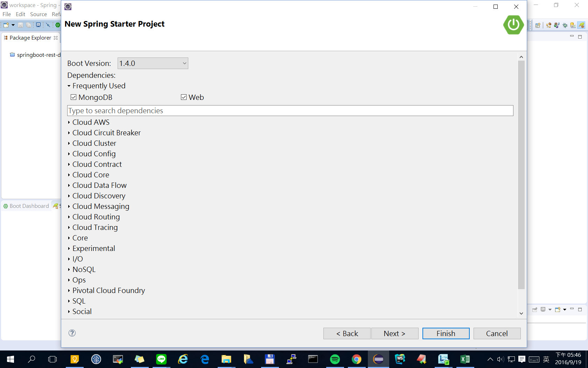
Task: Click the Save toolbar icon
Action: coord(20,25)
